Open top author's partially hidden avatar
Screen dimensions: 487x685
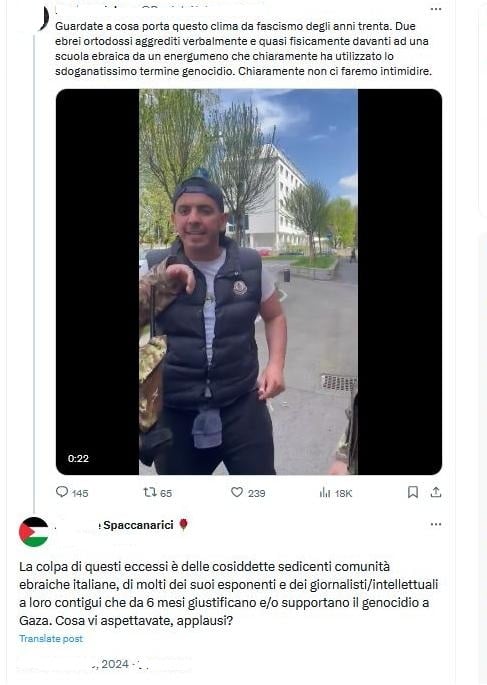tap(43, 18)
